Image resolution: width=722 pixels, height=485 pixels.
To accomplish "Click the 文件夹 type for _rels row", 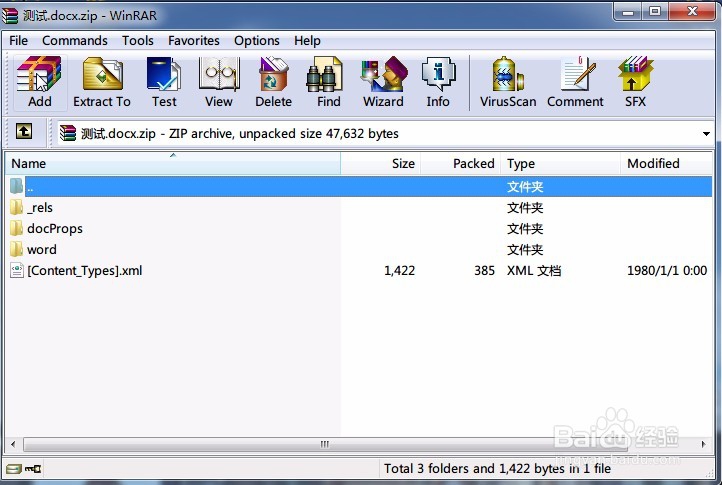I will (x=525, y=208).
